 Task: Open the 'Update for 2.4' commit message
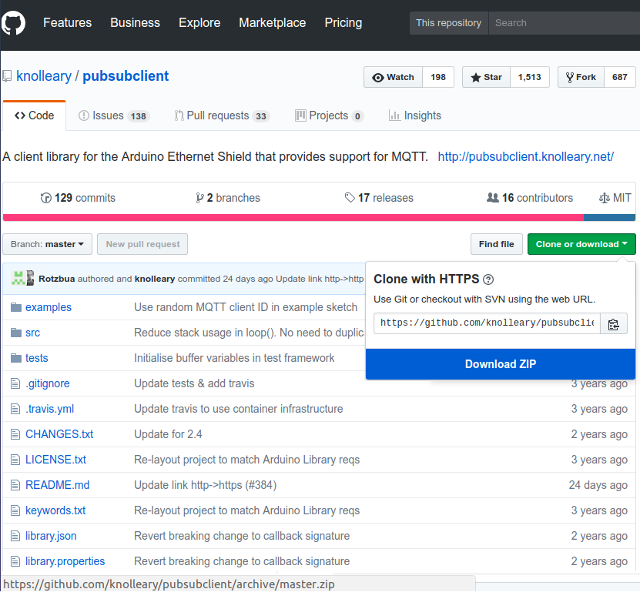click(x=168, y=434)
